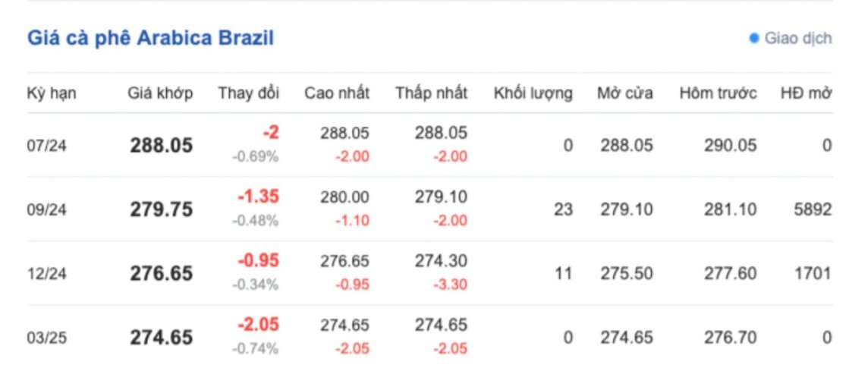Click the matched price 279.75

tap(161, 209)
